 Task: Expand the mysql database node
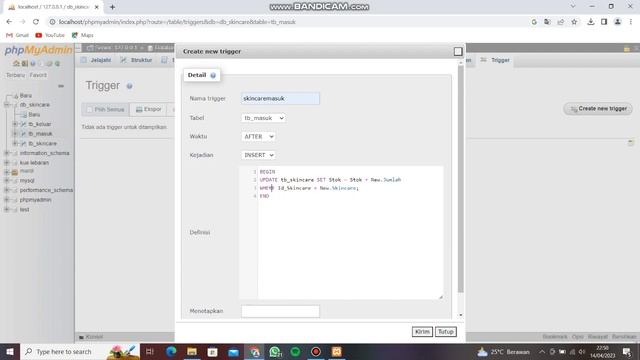click(x=7, y=180)
